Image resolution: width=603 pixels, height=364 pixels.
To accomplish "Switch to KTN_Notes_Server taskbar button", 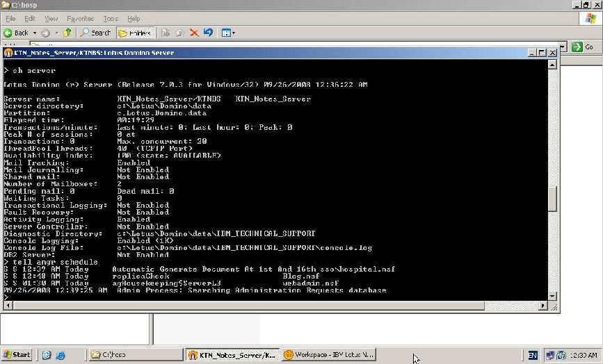I will (233, 355).
